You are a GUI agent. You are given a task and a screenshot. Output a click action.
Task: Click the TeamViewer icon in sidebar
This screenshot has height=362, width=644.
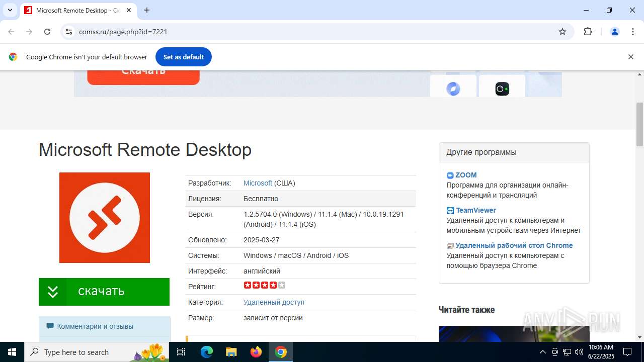450,211
